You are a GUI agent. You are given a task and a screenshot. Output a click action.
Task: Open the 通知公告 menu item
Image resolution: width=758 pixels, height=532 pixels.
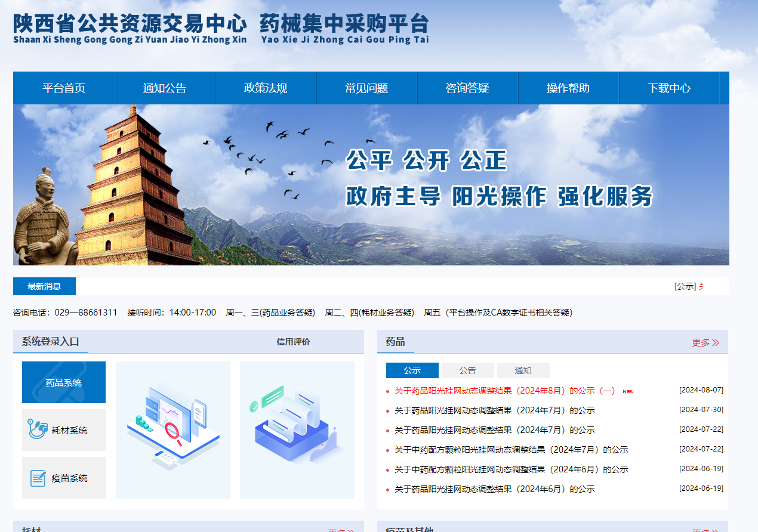(x=165, y=88)
